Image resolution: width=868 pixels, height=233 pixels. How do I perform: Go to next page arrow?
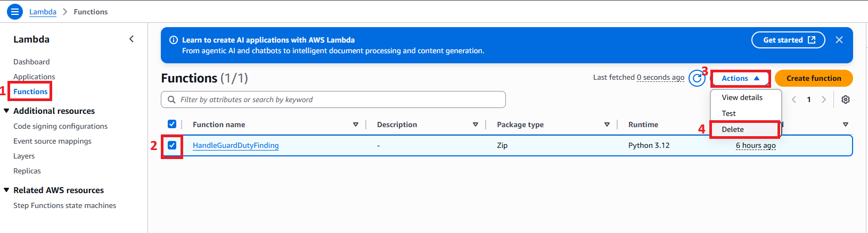tap(824, 99)
